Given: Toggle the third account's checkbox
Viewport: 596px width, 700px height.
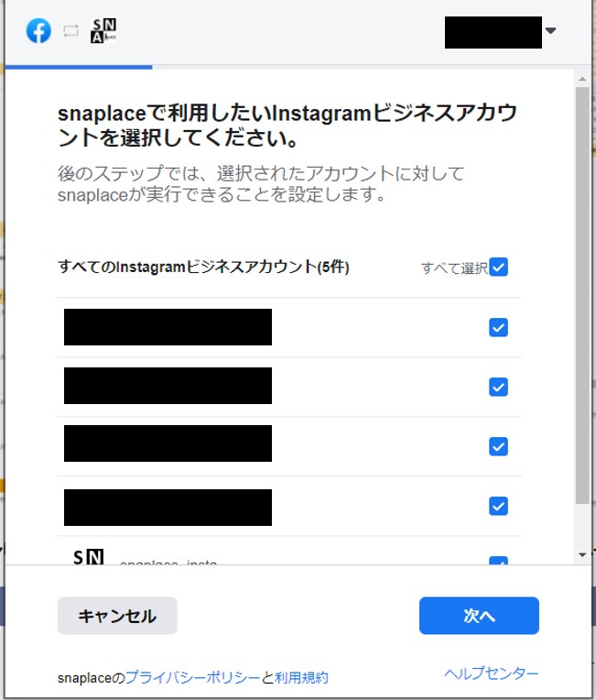Looking at the screenshot, I should (498, 446).
